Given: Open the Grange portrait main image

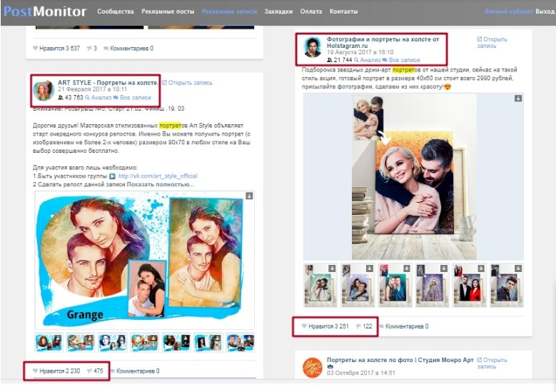Looking at the screenshot, I should click(144, 261).
